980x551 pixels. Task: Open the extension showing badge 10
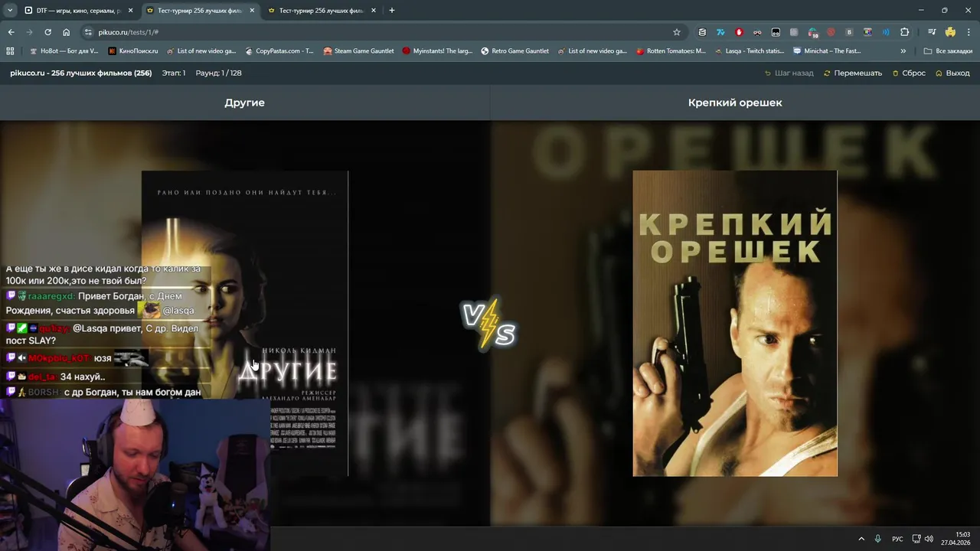coord(812,32)
